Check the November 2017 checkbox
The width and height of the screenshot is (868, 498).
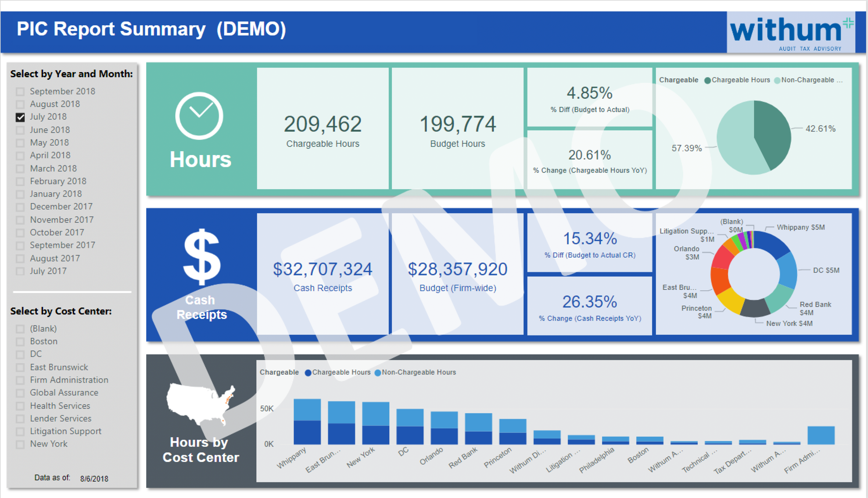tap(20, 220)
